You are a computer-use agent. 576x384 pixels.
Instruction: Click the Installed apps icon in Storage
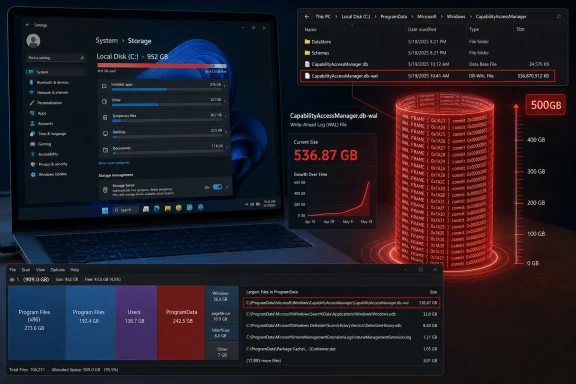[104, 86]
